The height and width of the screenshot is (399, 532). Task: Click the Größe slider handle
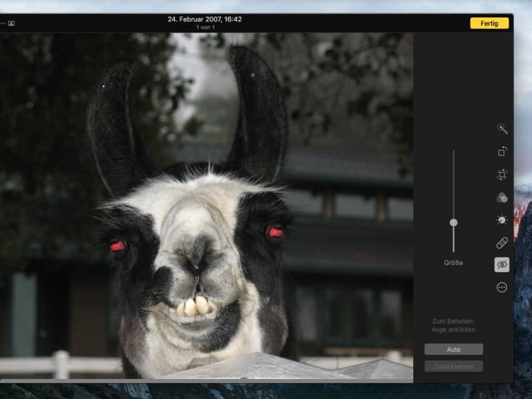(453, 222)
